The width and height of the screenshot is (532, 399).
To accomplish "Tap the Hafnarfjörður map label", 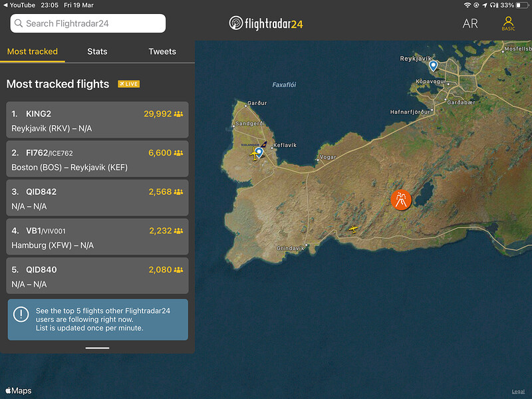I will (x=410, y=112).
